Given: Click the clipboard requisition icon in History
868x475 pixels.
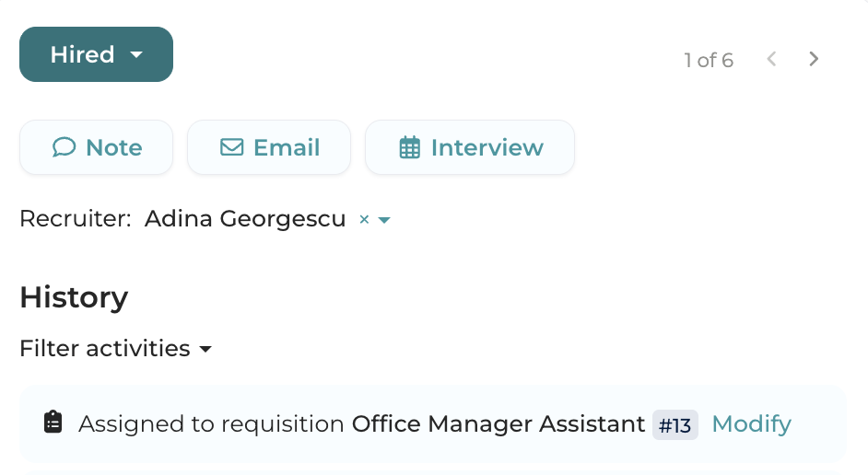Looking at the screenshot, I should click(53, 423).
